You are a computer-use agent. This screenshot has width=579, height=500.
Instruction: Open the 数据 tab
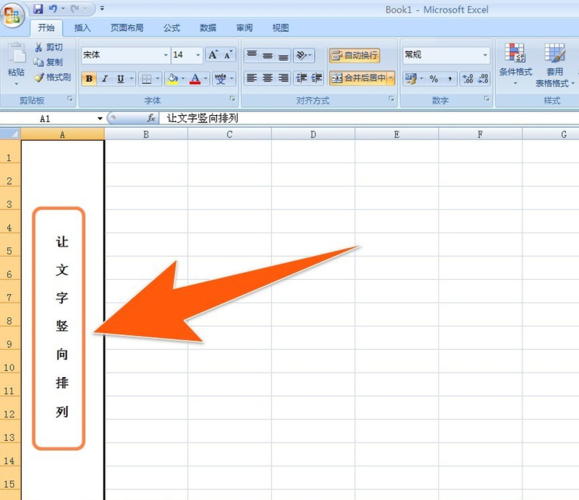[x=208, y=28]
